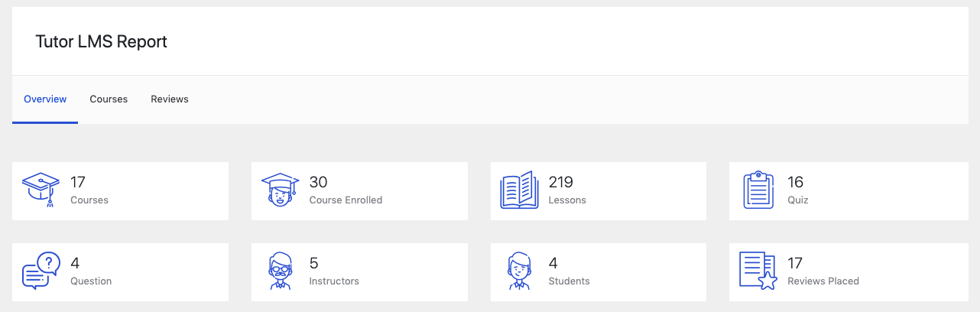Click the Instructors label text

tap(334, 281)
